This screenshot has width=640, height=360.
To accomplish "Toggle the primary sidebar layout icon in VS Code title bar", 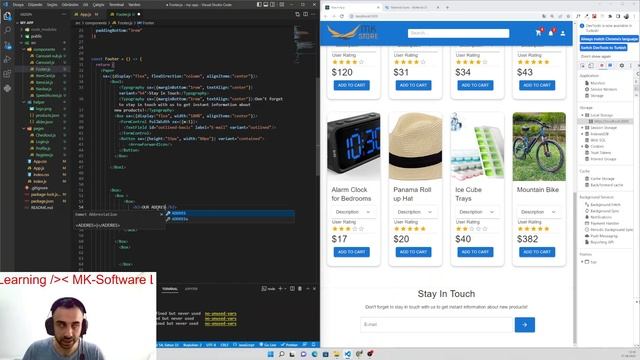I will click(259, 4).
